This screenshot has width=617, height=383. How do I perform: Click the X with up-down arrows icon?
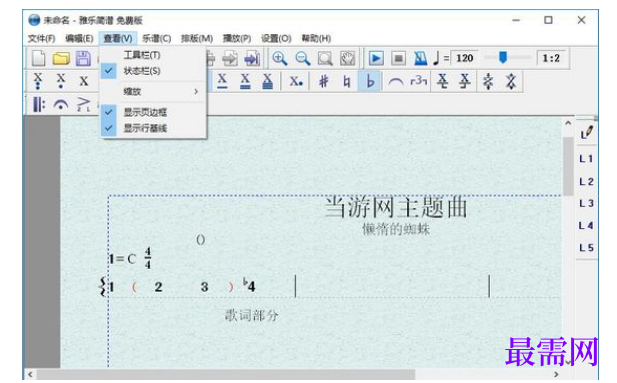pos(488,81)
